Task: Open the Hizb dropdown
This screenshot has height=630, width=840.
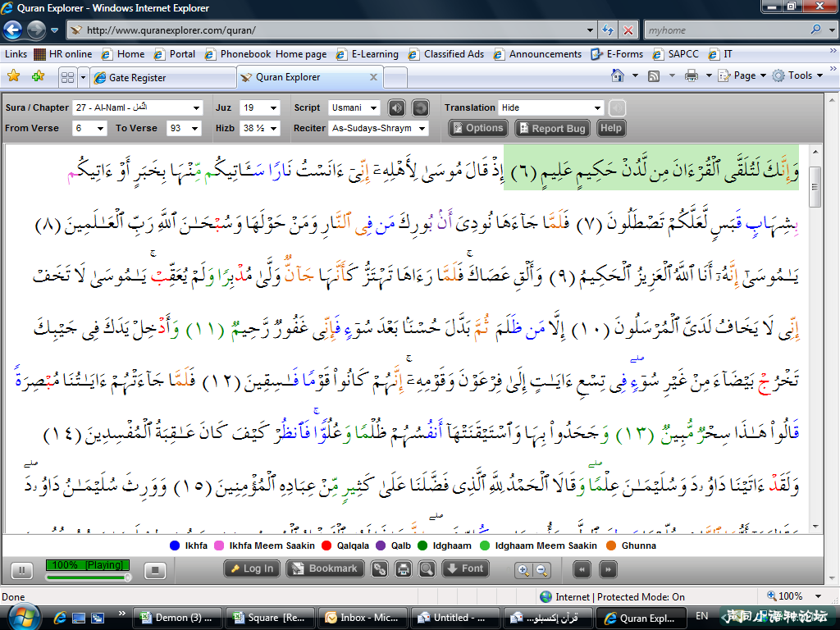Action: (x=260, y=129)
